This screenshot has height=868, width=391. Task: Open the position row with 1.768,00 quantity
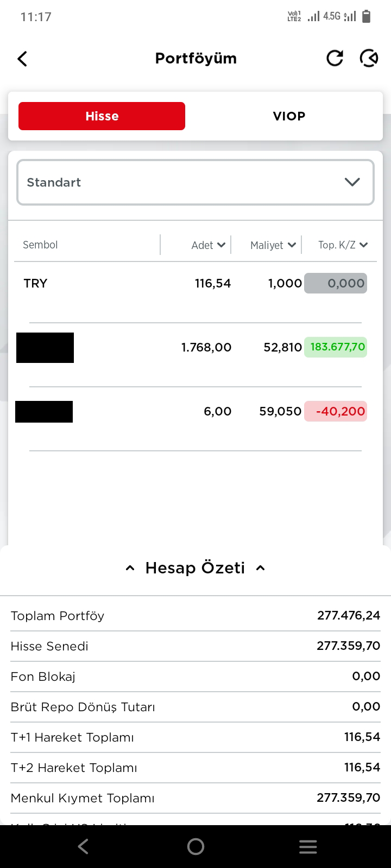[x=195, y=347]
